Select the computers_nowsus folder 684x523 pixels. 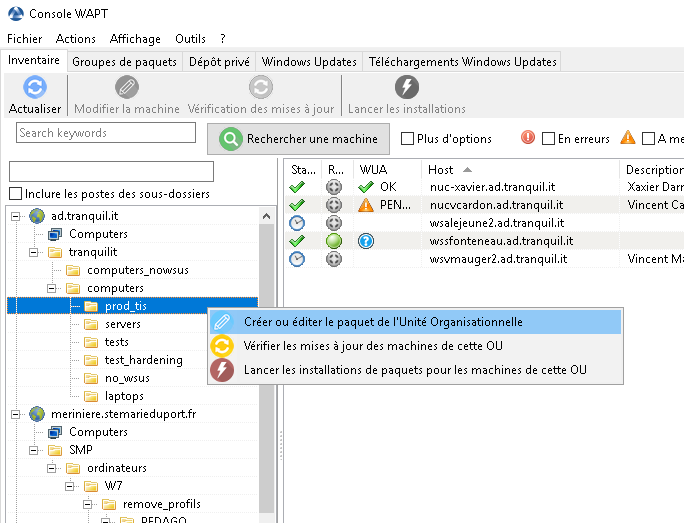(x=138, y=270)
